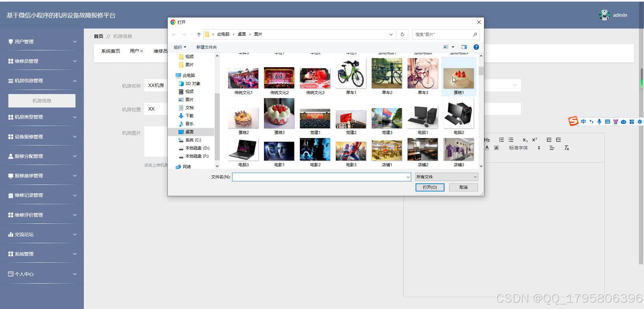Image resolution: width=644 pixels, height=309 pixels.
Task: Click the text background highlight icon
Action: tap(496, 148)
